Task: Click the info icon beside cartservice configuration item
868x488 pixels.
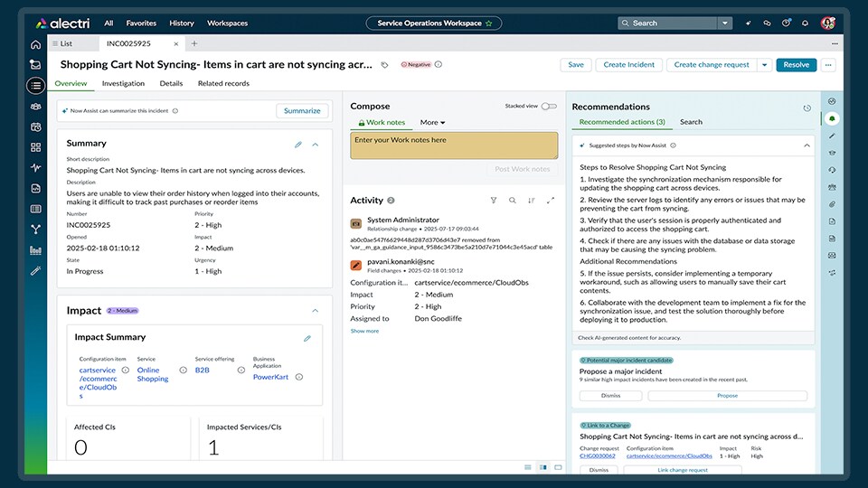Action: (x=125, y=371)
